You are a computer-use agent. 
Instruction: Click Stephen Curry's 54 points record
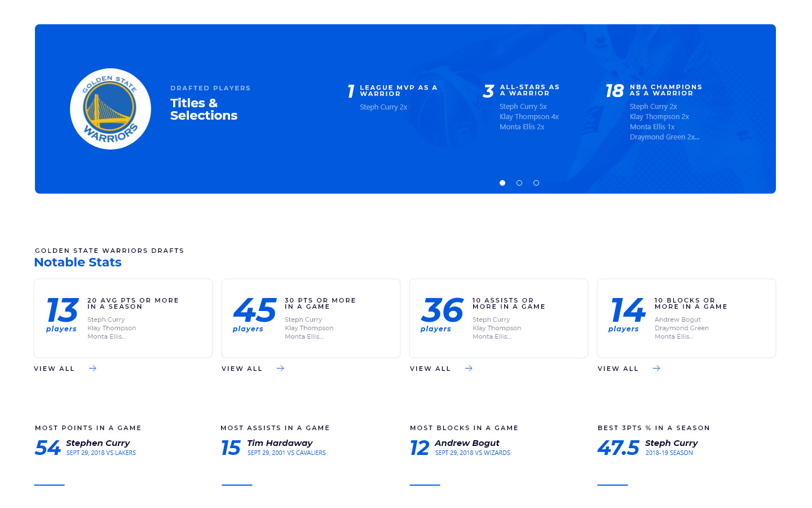pos(98,444)
